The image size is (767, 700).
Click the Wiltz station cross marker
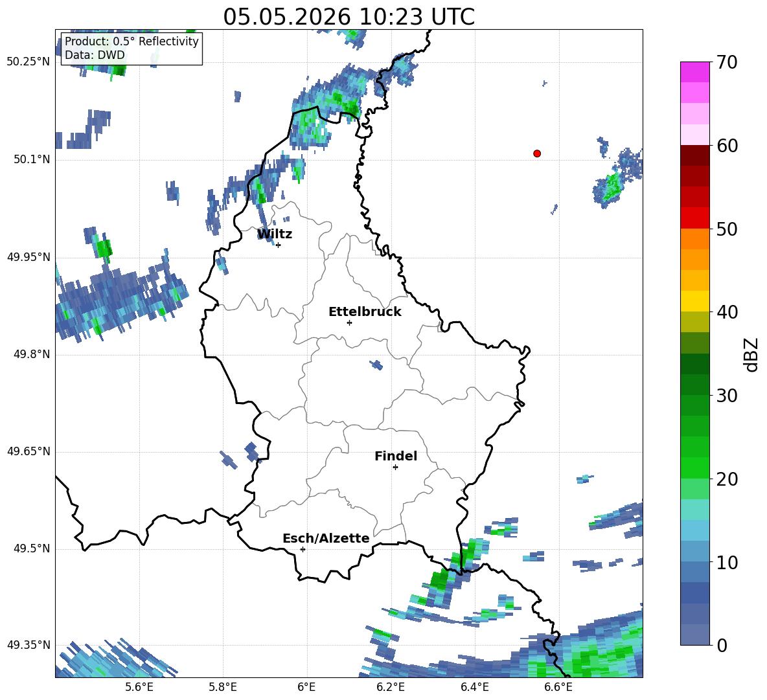279,245
